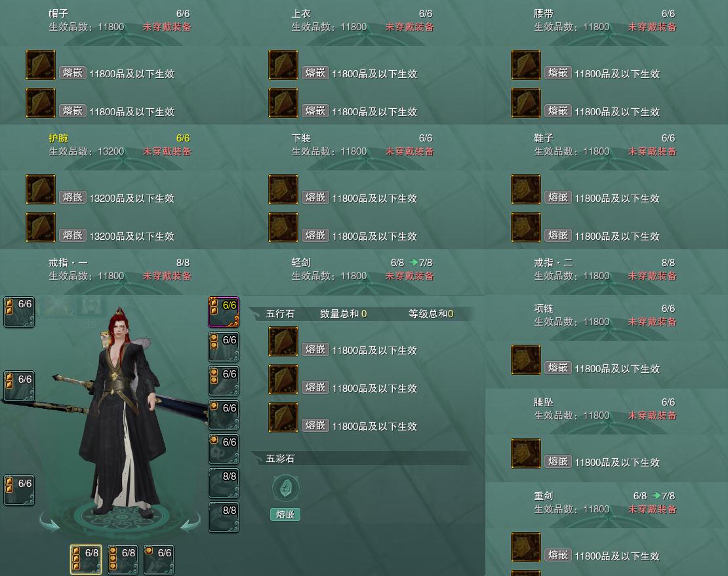Rotate the character with the left arrow
728x576 pixels.
click(x=49, y=522)
